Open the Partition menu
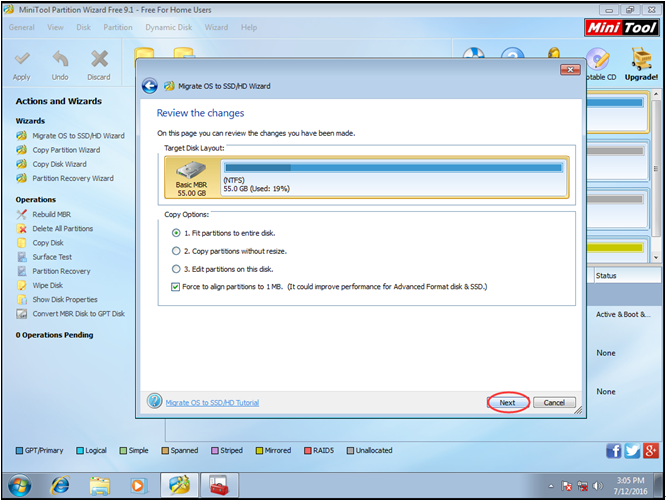Image resolution: width=666 pixels, height=501 pixels. pyautogui.click(x=118, y=27)
